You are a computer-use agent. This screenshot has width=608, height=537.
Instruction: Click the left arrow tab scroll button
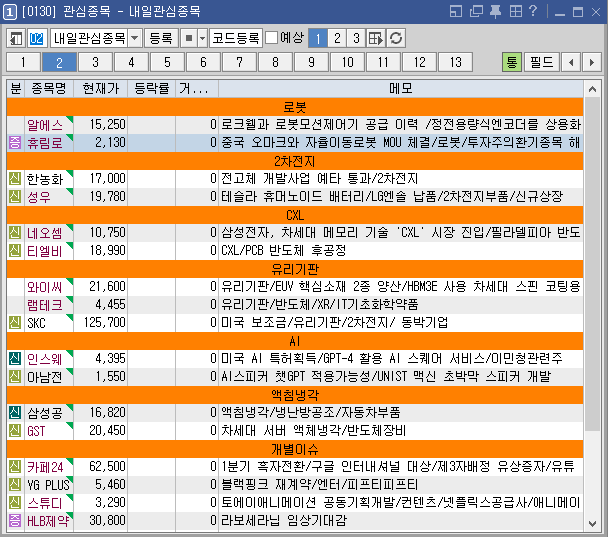coord(571,62)
